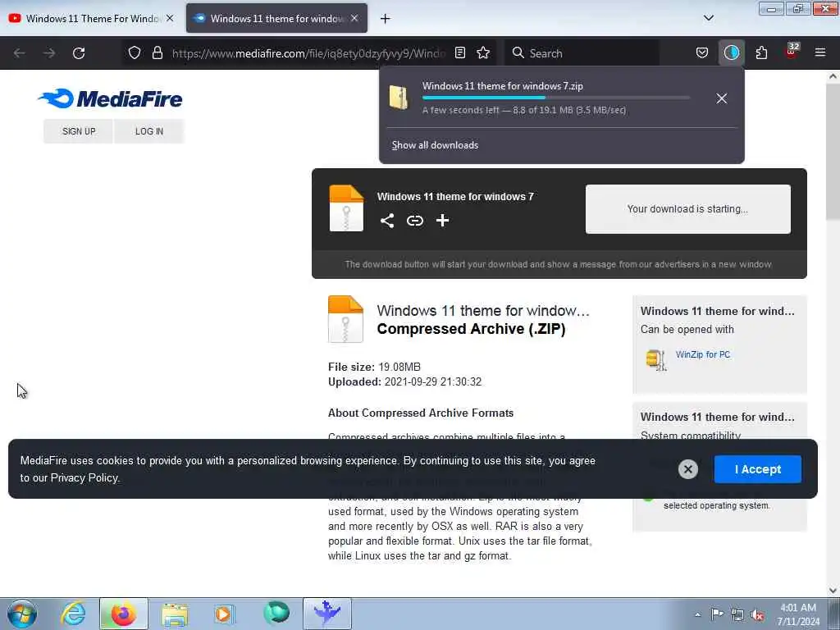Image resolution: width=840 pixels, height=630 pixels.
Task: Click the network tray icon
Action: pyautogui.click(x=737, y=614)
